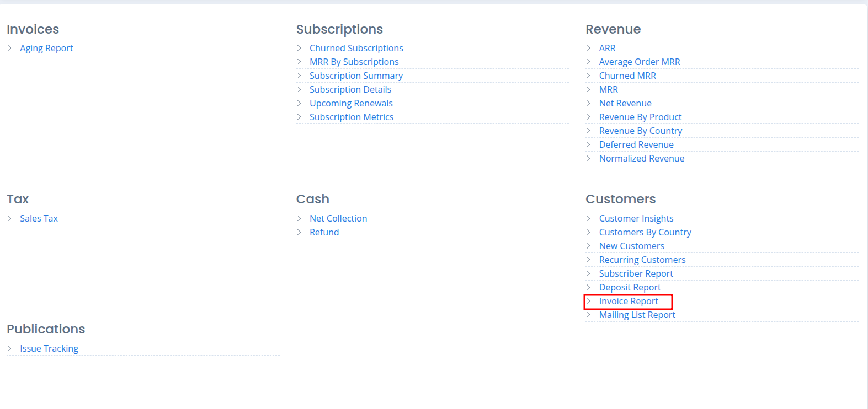Open the New Customers report

click(x=631, y=246)
